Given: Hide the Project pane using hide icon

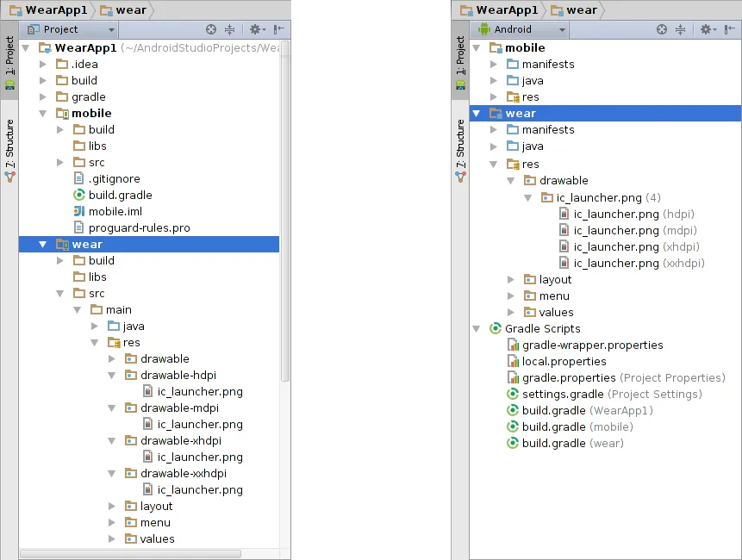Looking at the screenshot, I should point(279,29).
